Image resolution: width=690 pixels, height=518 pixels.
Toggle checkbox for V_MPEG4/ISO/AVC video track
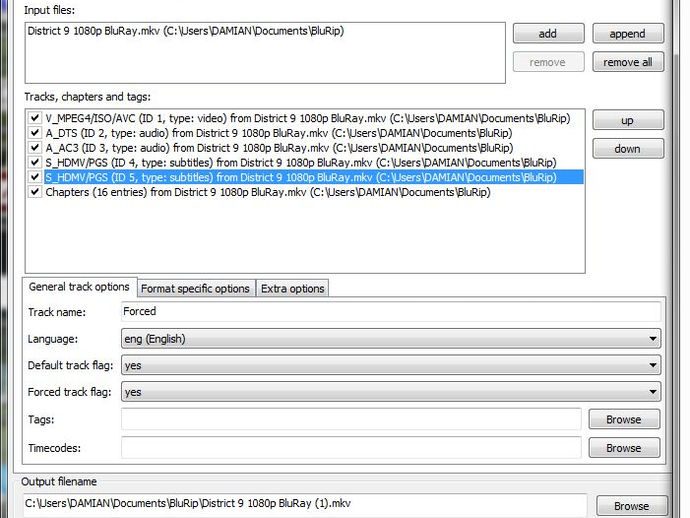(35, 118)
